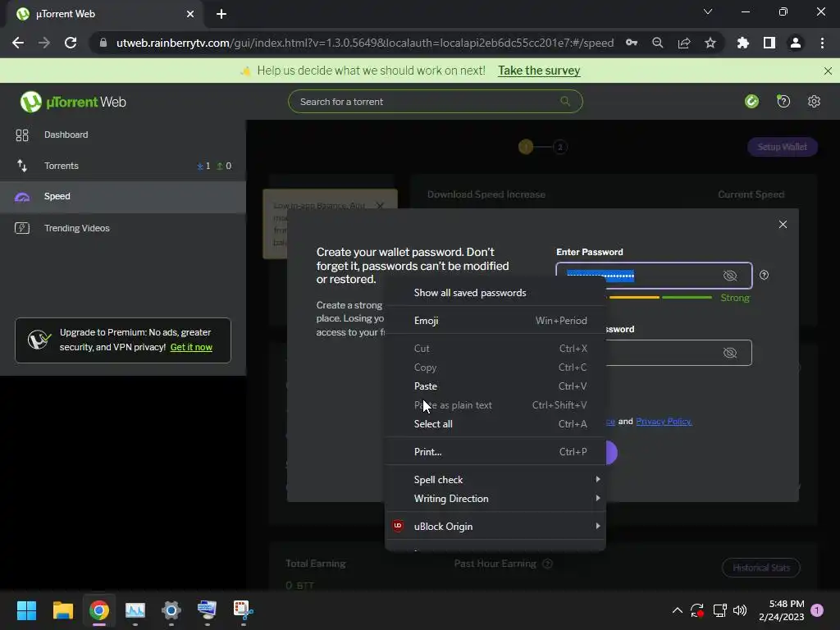Click the Setup Wallet button
Viewport: 840px width, 630px height.
tap(782, 147)
